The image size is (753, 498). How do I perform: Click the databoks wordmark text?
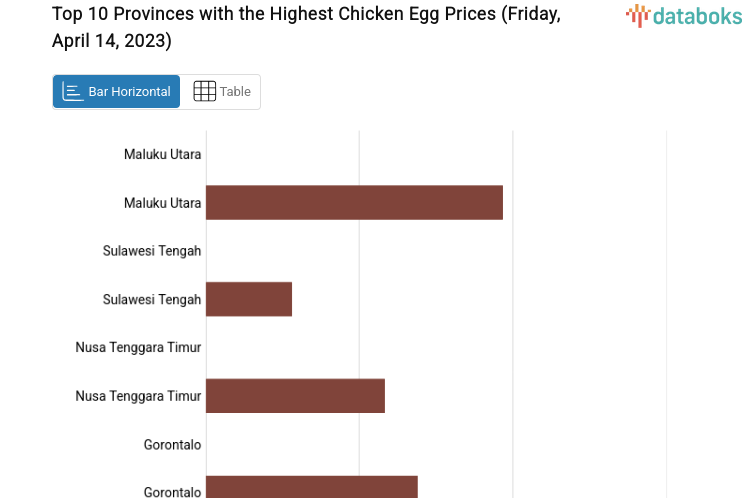(x=698, y=15)
